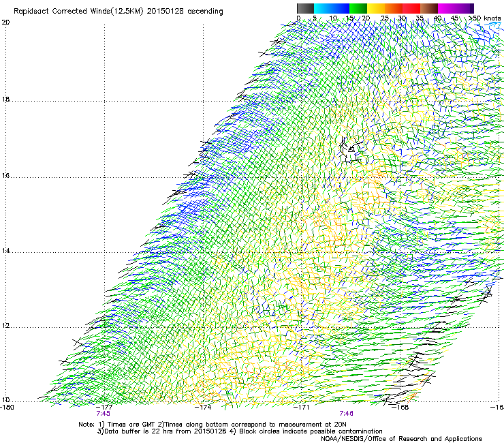Viewport: 504px width, 443px height.
Task: Click the purple 7:45 time label
Action: tap(103, 414)
